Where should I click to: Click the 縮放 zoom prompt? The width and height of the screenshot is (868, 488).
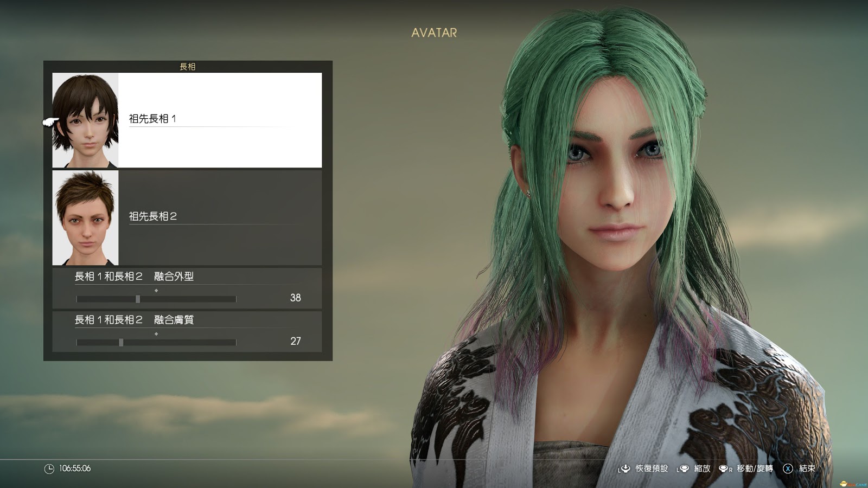702,468
